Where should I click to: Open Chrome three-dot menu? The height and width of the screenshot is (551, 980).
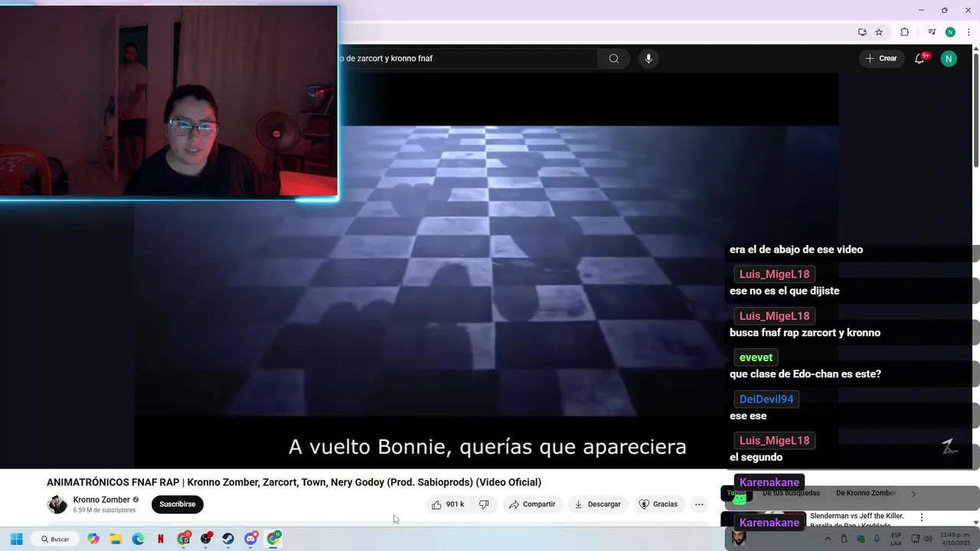click(969, 32)
